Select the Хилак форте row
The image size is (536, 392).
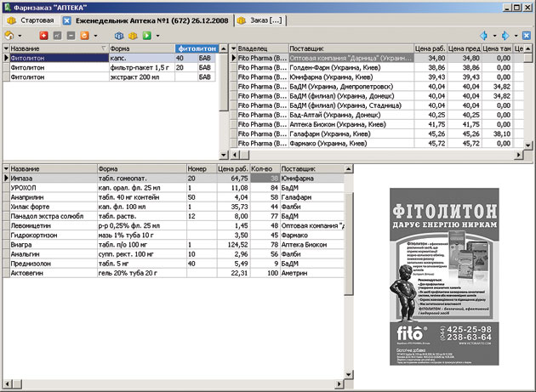click(174, 207)
